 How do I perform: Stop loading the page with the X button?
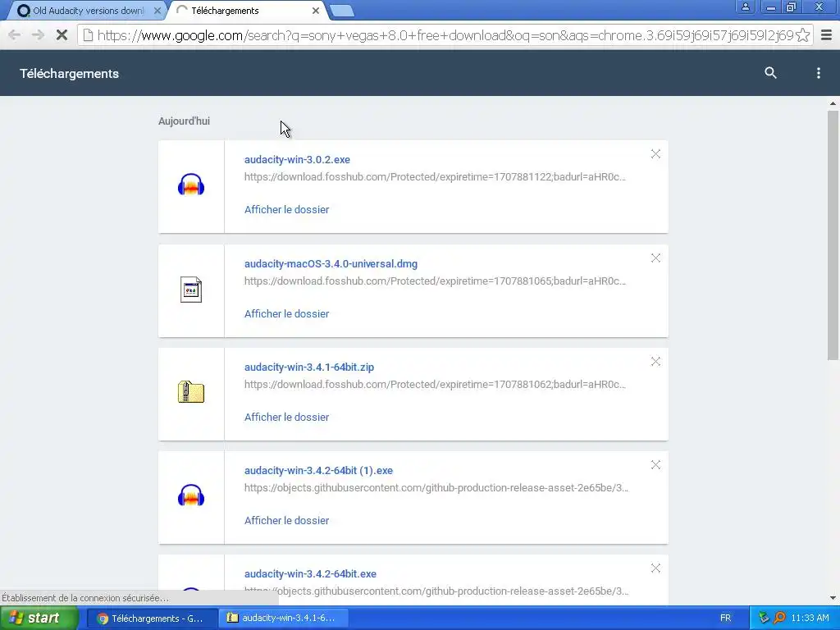[x=62, y=35]
